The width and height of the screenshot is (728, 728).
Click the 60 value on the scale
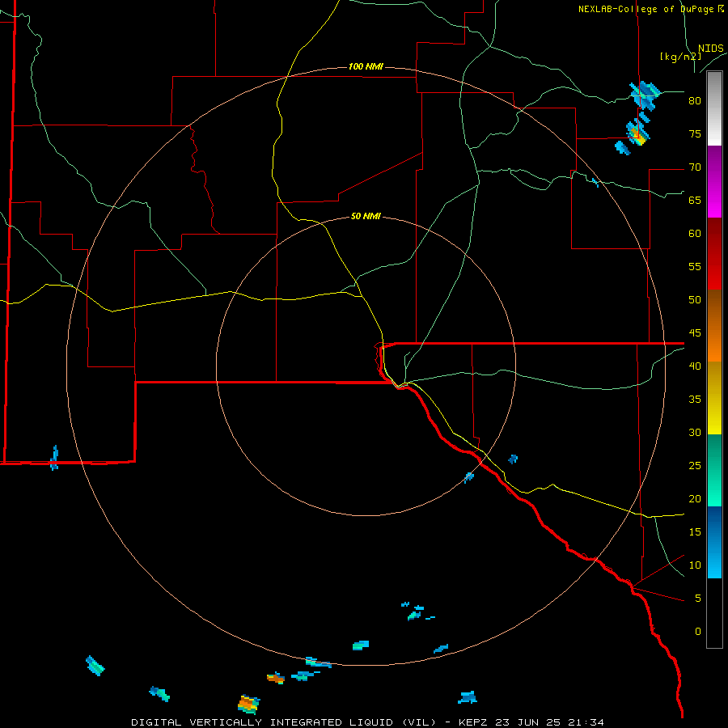695,234
